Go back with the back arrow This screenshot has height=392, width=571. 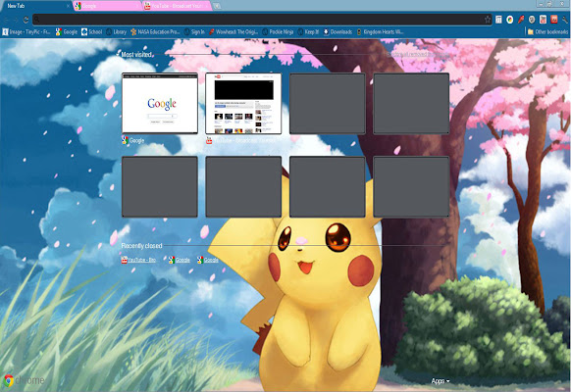(6, 20)
